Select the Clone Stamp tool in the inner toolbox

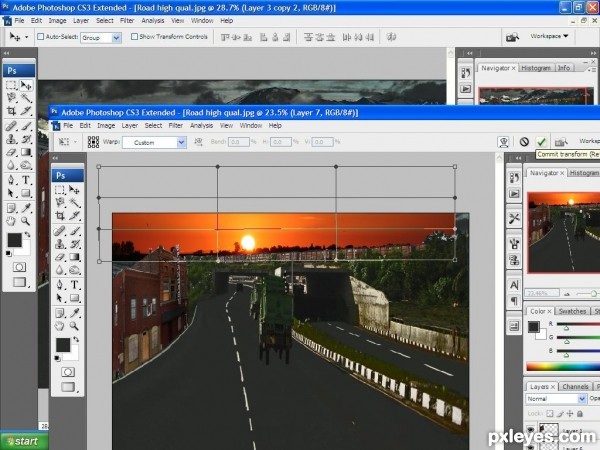(60, 244)
